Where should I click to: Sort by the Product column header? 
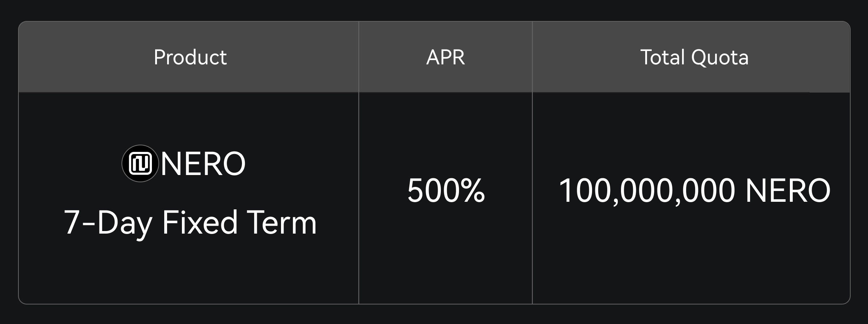(x=190, y=57)
